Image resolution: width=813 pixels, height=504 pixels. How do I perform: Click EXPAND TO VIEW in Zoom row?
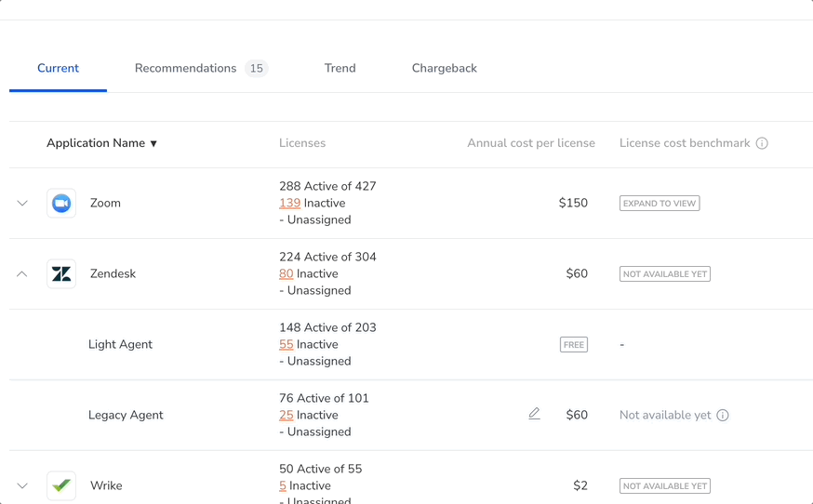660,204
